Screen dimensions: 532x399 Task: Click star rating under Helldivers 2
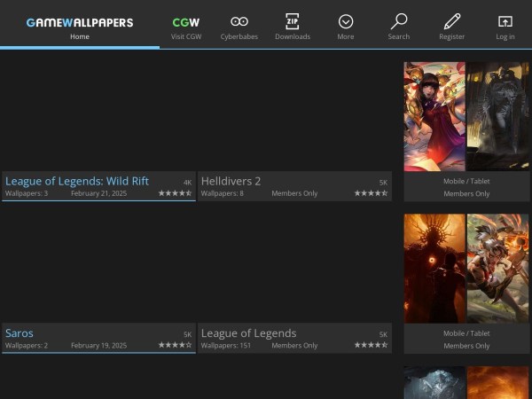click(371, 193)
